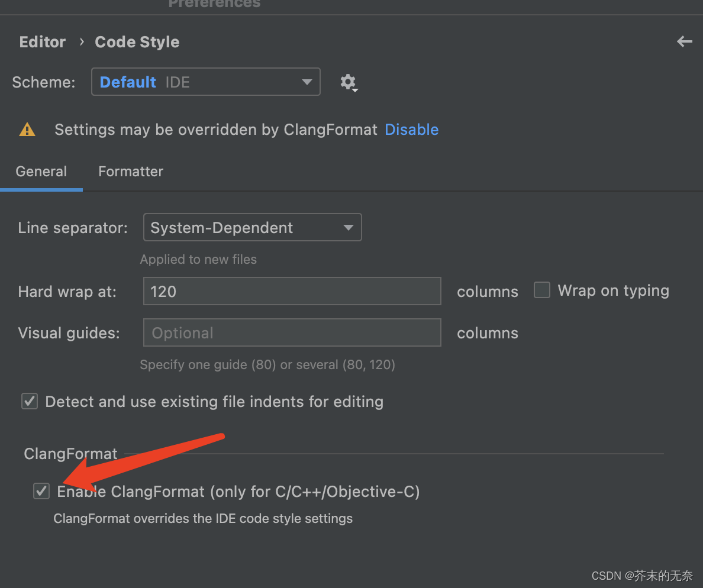Click the Hard wrap at input showing 120
Image resolution: width=703 pixels, height=588 pixels.
click(x=292, y=291)
